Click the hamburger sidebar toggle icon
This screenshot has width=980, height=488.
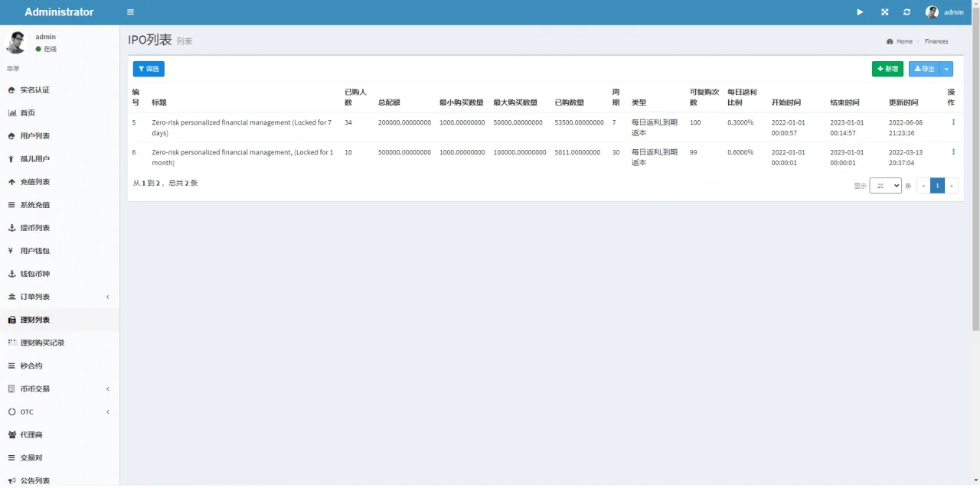point(130,12)
